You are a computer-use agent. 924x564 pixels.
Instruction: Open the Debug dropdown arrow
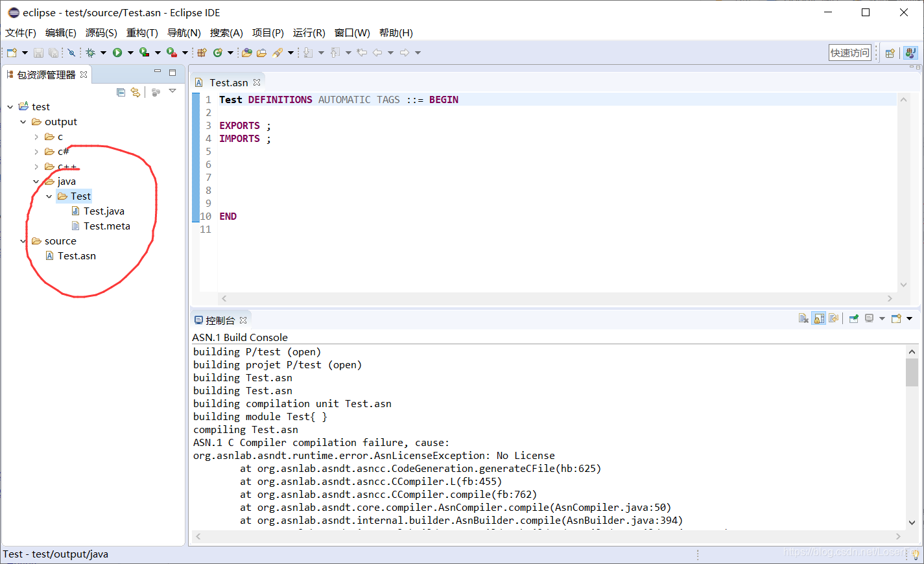coord(103,53)
